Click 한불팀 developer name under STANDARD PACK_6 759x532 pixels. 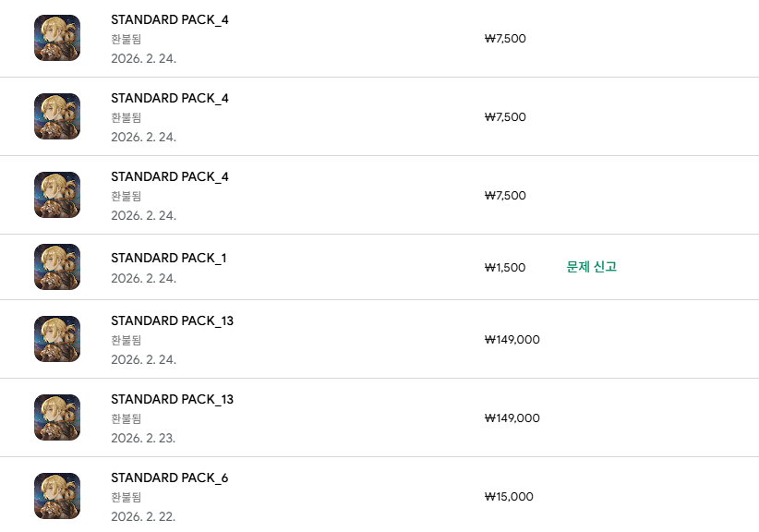pyautogui.click(x=126, y=497)
